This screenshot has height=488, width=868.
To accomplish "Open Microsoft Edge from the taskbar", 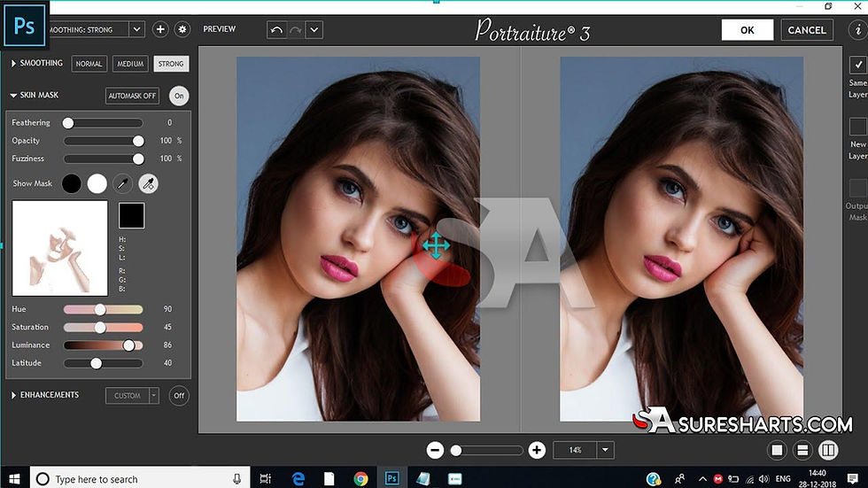I will point(298,478).
